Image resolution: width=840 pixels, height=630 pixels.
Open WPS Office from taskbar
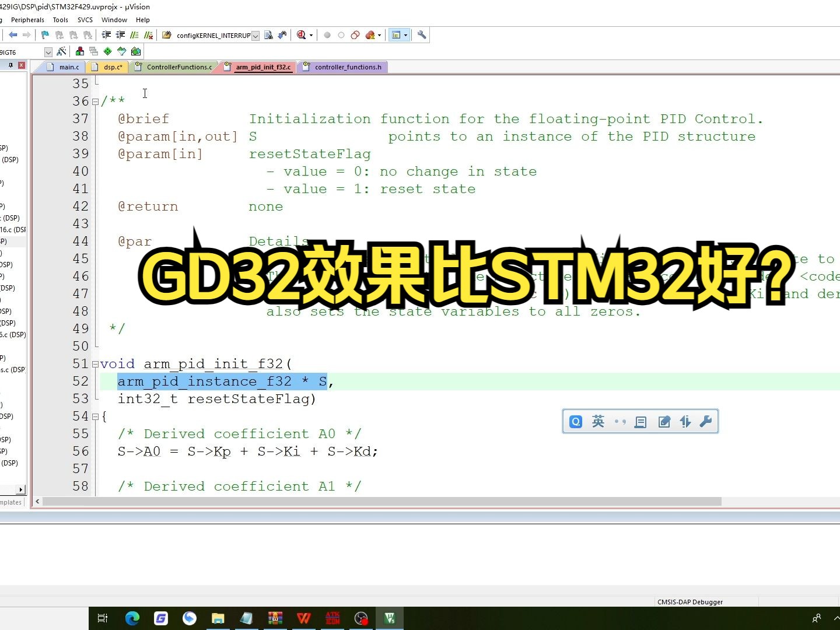(304, 618)
